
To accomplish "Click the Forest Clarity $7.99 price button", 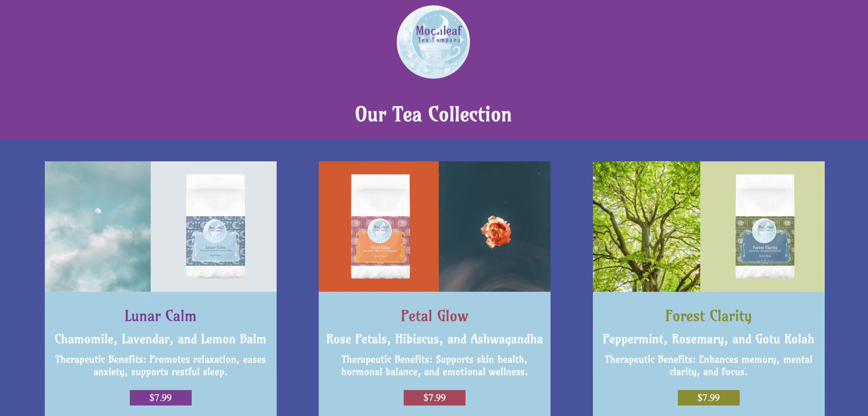I will point(708,397).
